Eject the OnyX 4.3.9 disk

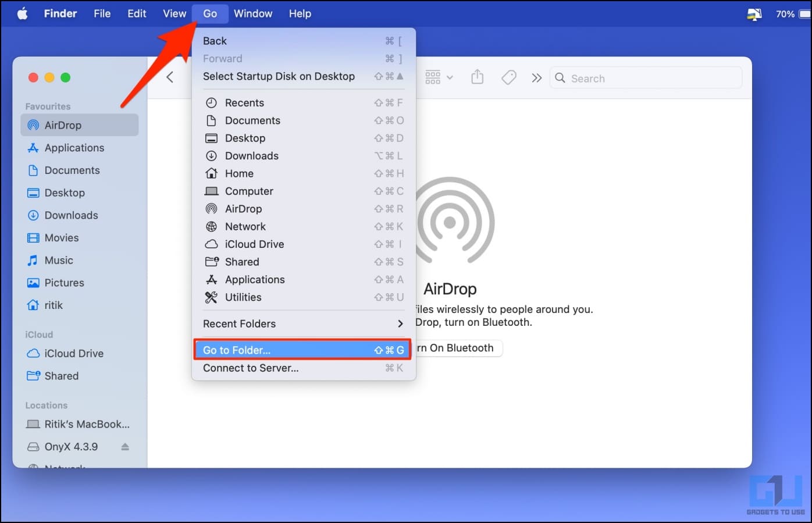click(125, 447)
